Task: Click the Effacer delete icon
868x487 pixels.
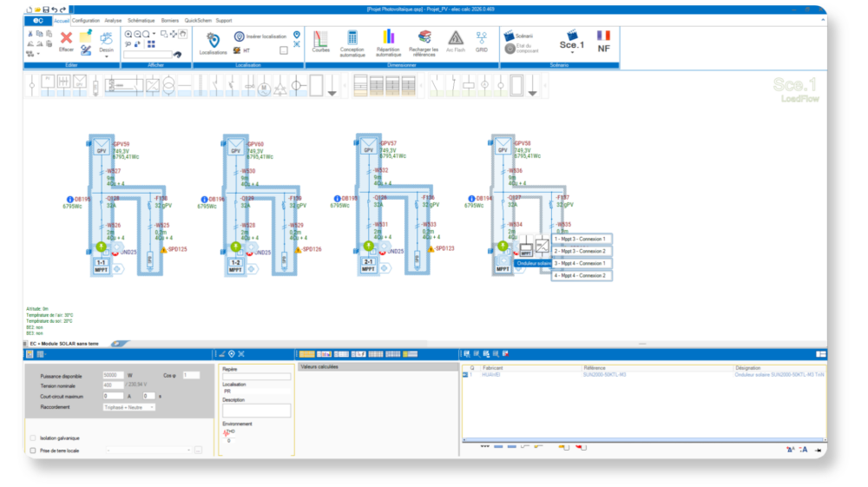Action: (x=66, y=37)
